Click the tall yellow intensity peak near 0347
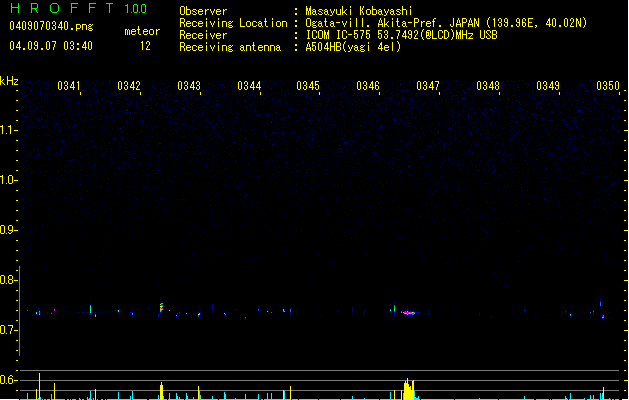The width and height of the screenshot is (629, 400). 408,389
